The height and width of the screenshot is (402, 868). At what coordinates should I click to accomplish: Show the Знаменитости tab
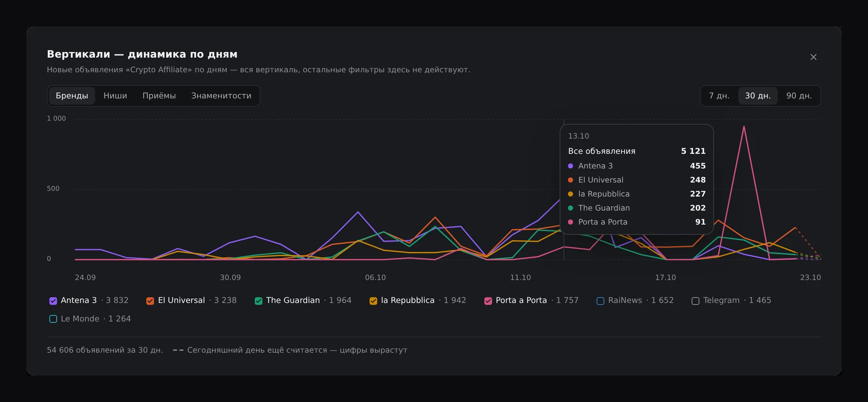(x=221, y=96)
